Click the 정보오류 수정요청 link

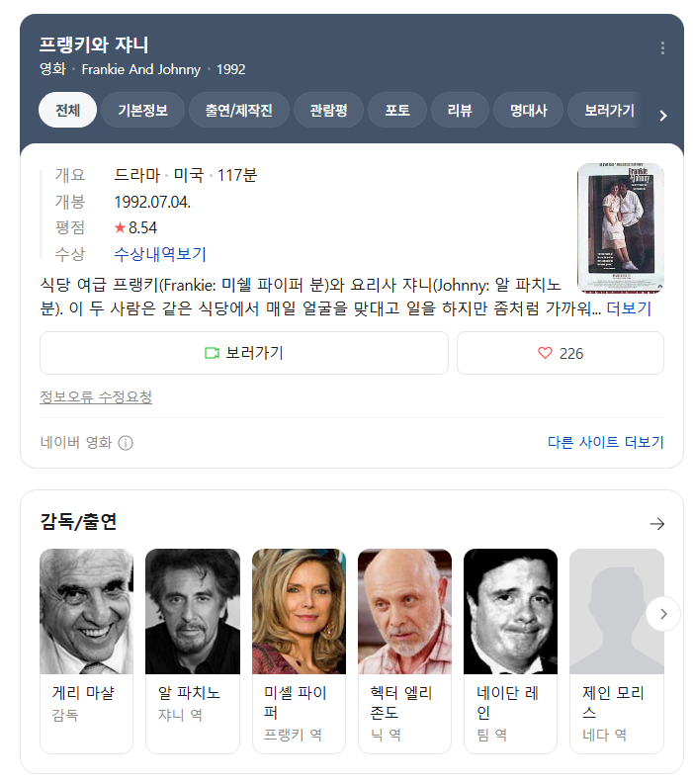tap(96, 397)
